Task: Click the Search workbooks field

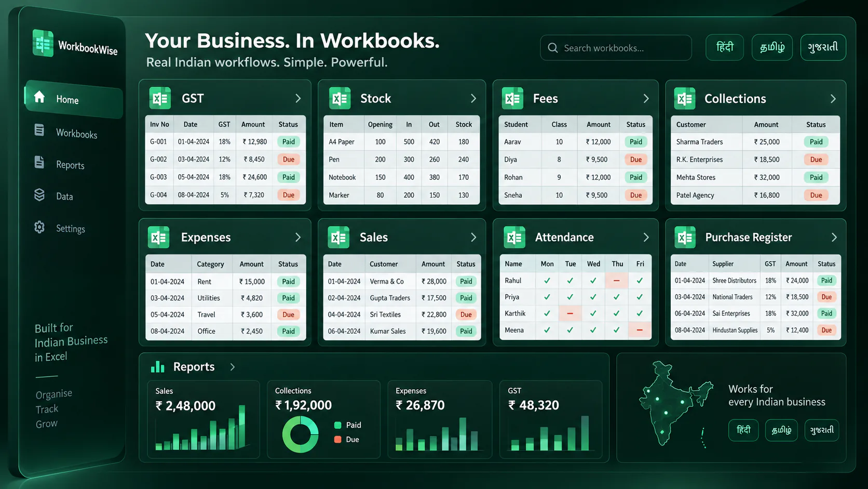Action: (616, 48)
